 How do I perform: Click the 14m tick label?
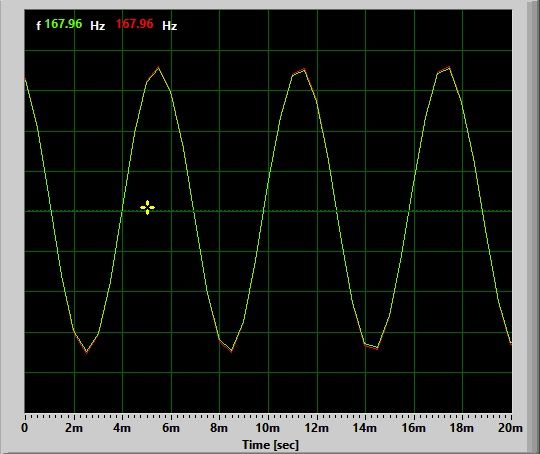(x=365, y=428)
